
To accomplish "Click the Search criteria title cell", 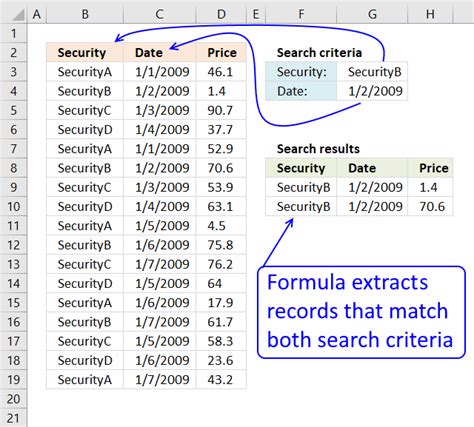I will point(319,52).
